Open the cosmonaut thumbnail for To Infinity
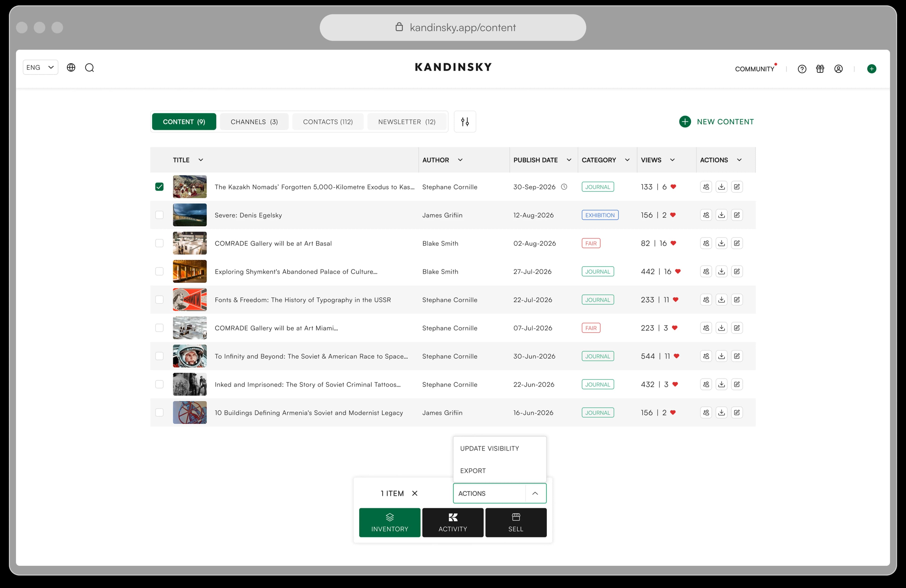Image resolution: width=906 pixels, height=588 pixels. click(x=189, y=356)
